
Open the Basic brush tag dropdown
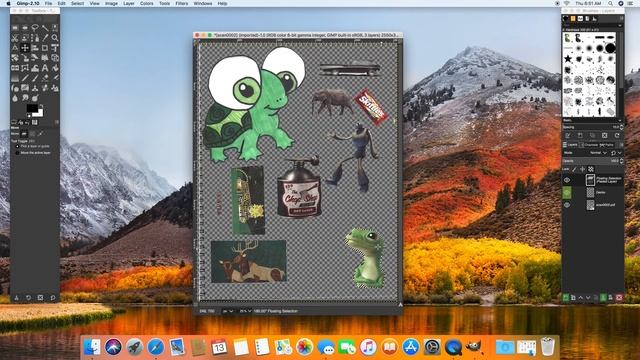coord(593,120)
